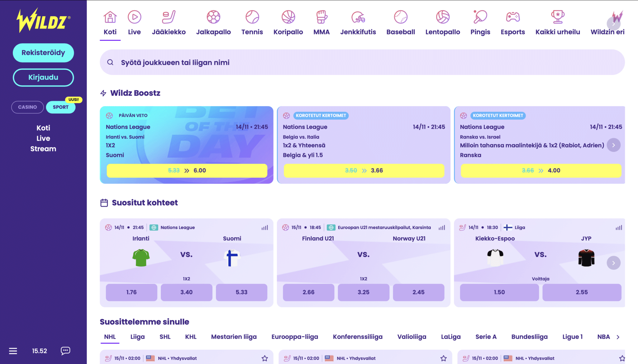
Task: Select the Live play icon in top navigation
Action: 134,17
